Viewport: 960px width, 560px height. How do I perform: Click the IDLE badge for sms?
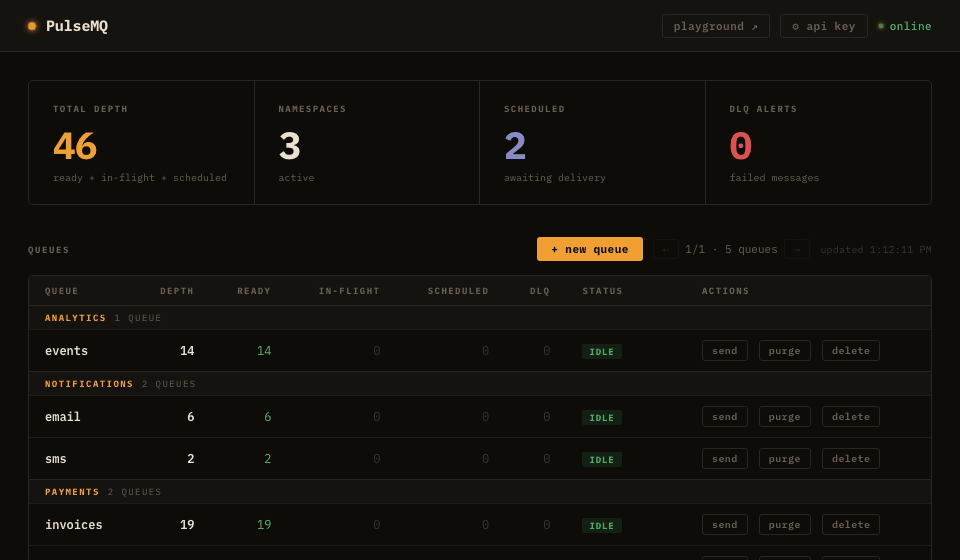pos(601,460)
